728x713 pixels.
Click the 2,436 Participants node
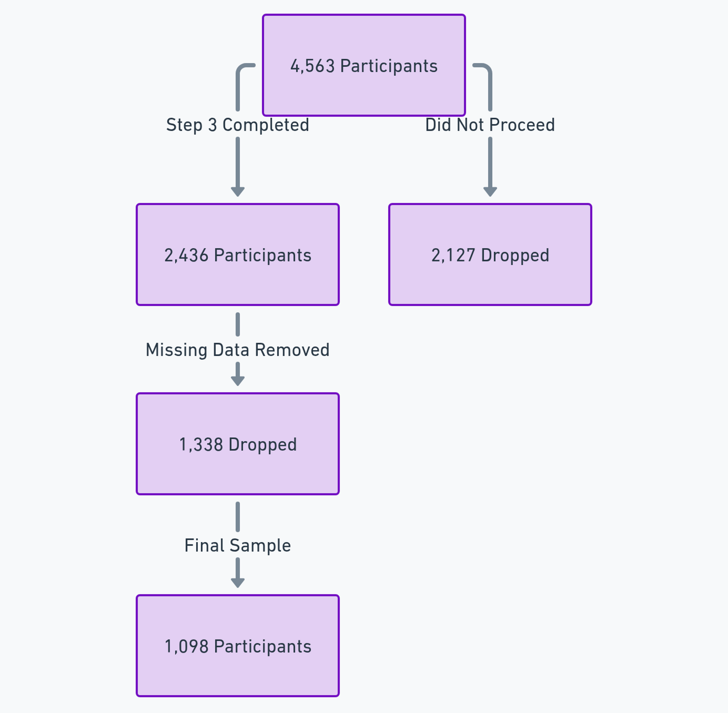(x=237, y=255)
